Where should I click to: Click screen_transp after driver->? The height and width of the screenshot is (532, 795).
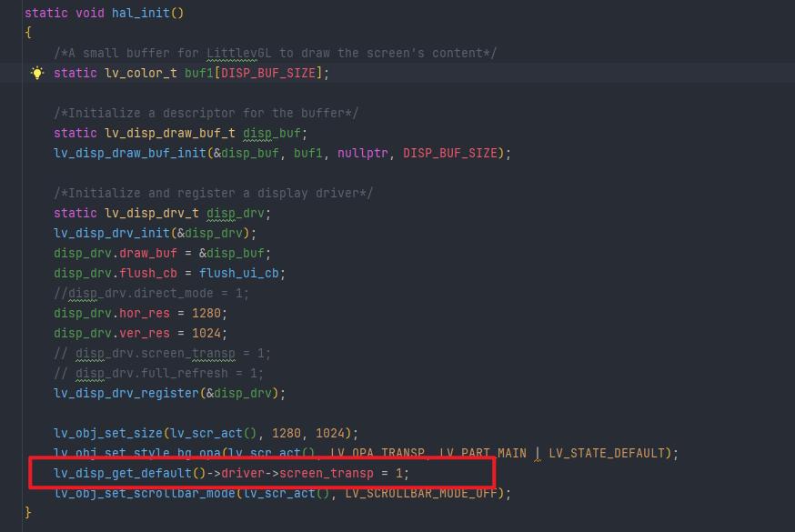click(327, 473)
